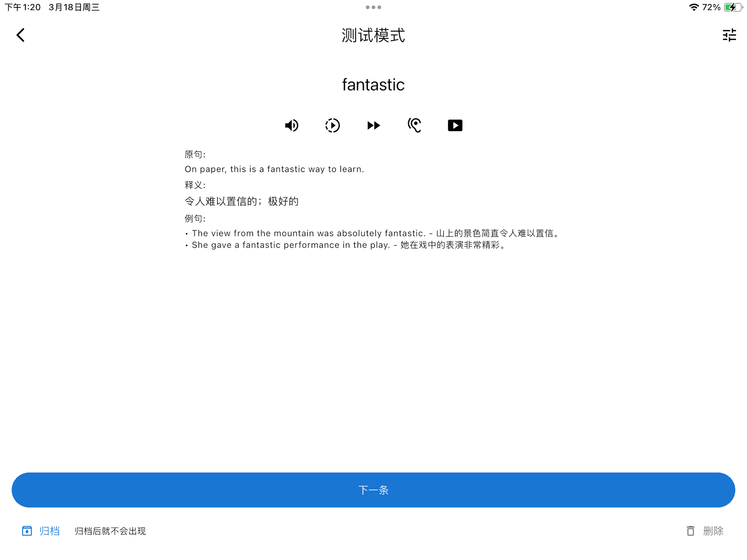Tap the definition 令人难以置信的；极好的

point(242,201)
